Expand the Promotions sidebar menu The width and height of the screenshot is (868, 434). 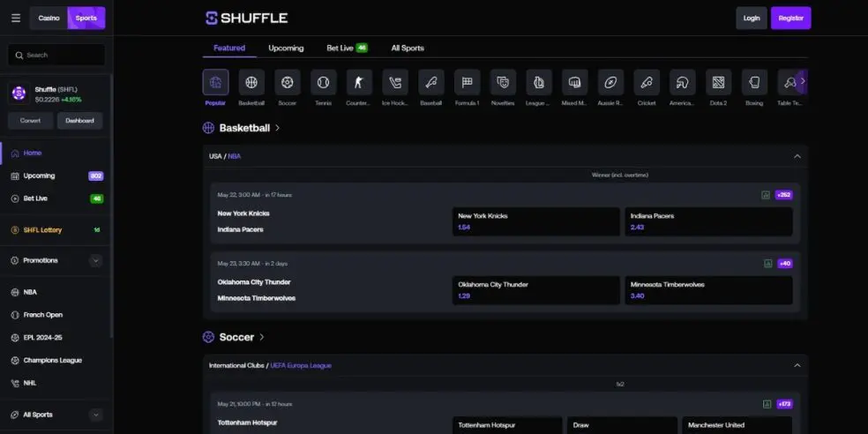click(96, 260)
